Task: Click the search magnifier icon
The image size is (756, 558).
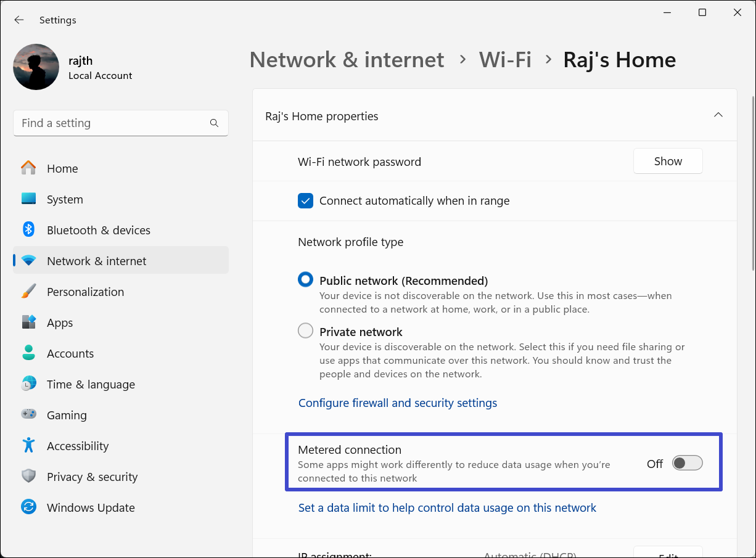Action: pos(214,123)
